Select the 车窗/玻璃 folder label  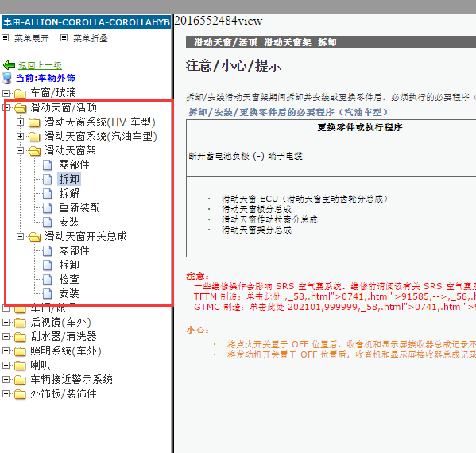[53, 93]
